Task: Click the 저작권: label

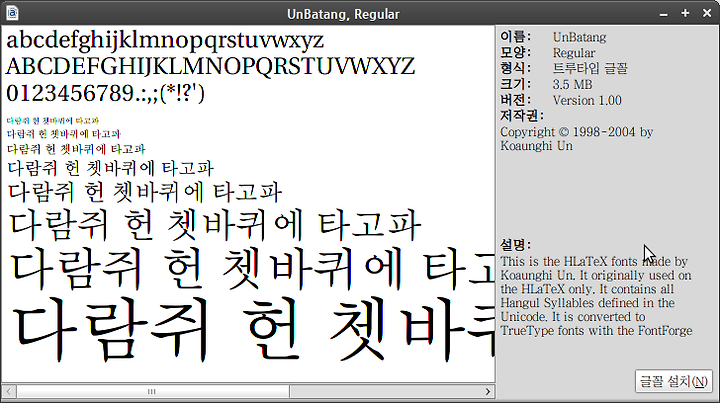Action: point(522,116)
